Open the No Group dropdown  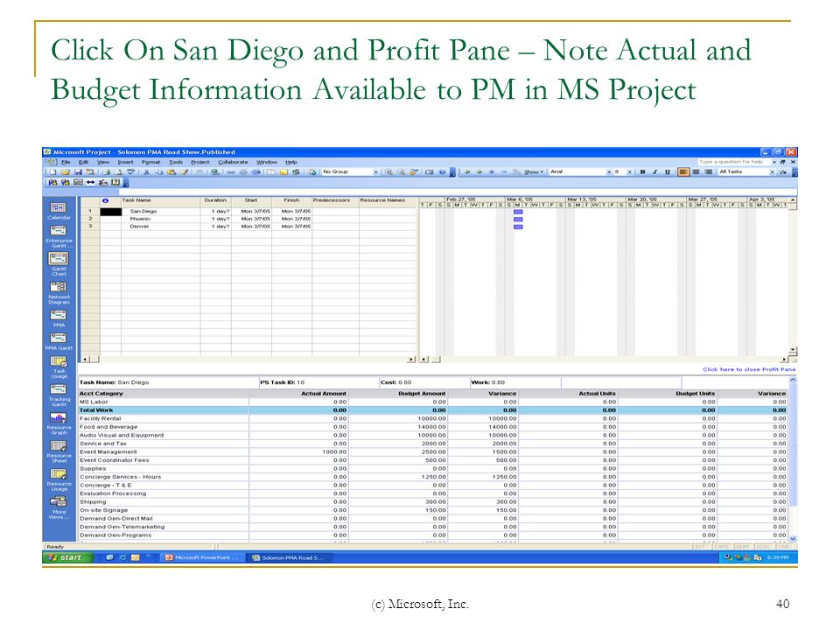click(376, 172)
